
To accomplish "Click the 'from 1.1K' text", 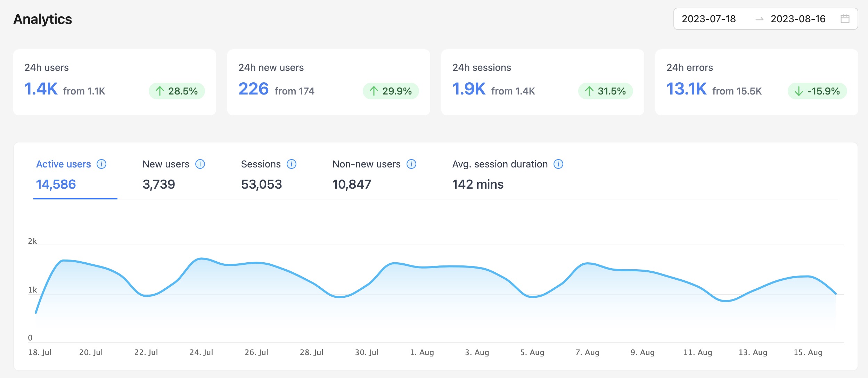I will (x=84, y=91).
